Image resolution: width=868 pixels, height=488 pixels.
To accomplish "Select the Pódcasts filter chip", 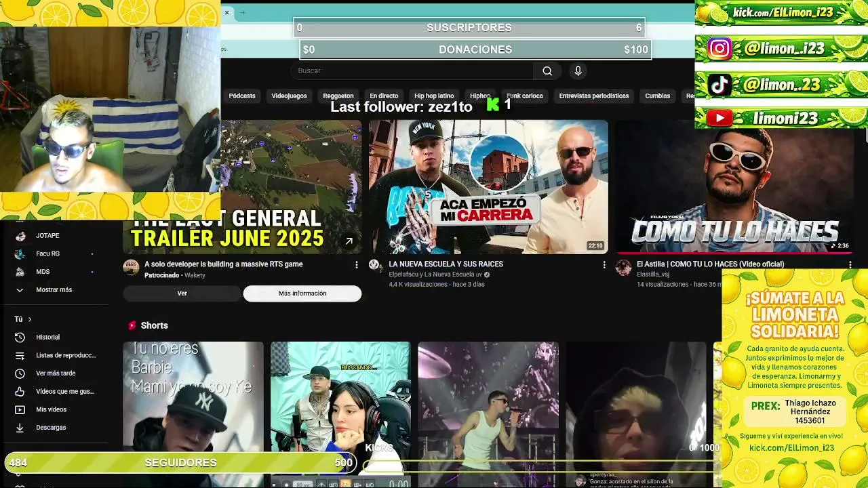I will [x=242, y=96].
